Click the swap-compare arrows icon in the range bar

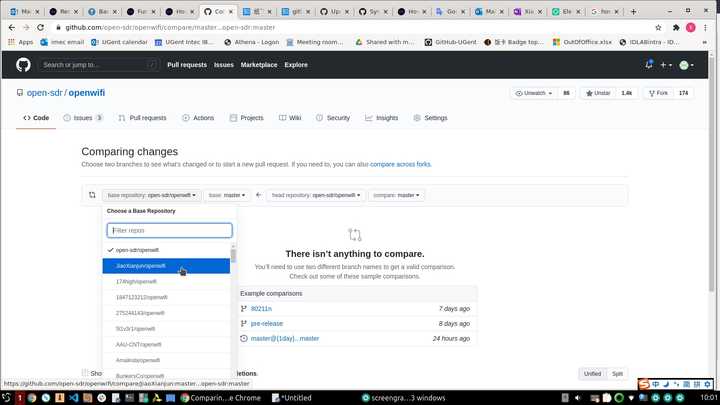(92, 195)
